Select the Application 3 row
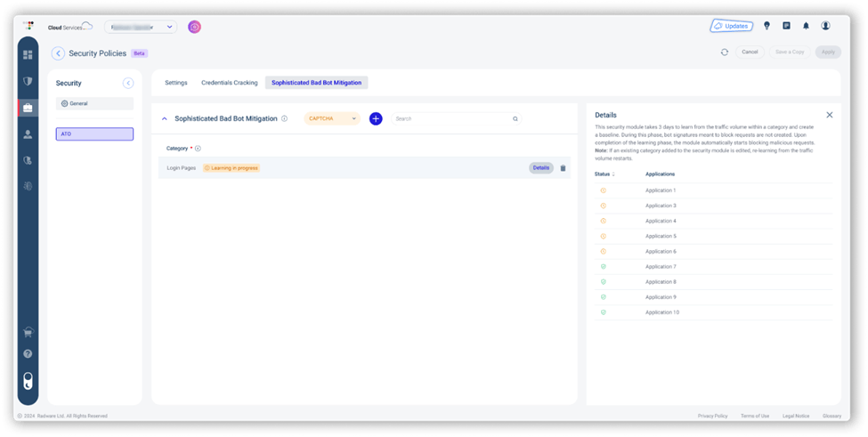Viewport: 868px width, 437px height. [x=713, y=206]
